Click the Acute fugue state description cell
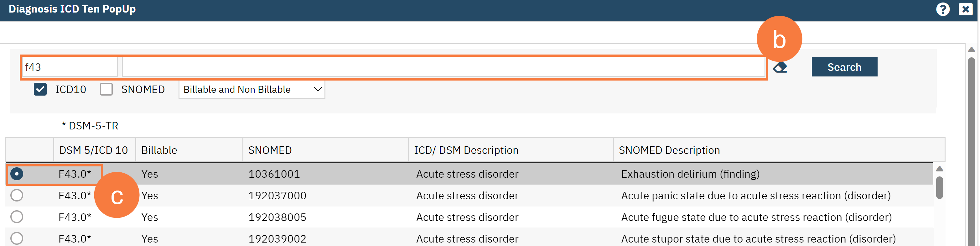The height and width of the screenshot is (246, 980). [756, 217]
